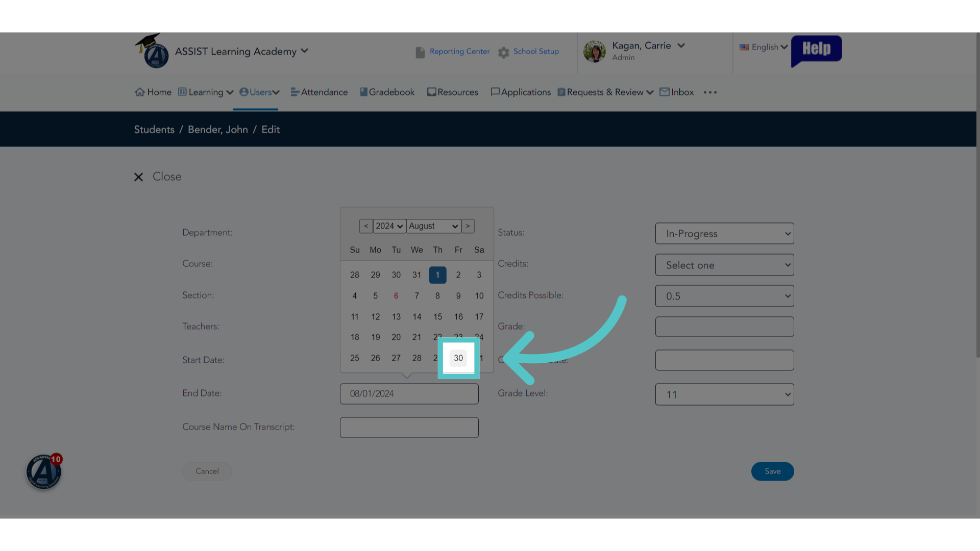Select August 27 in the calendar
This screenshot has width=980, height=551.
[396, 358]
